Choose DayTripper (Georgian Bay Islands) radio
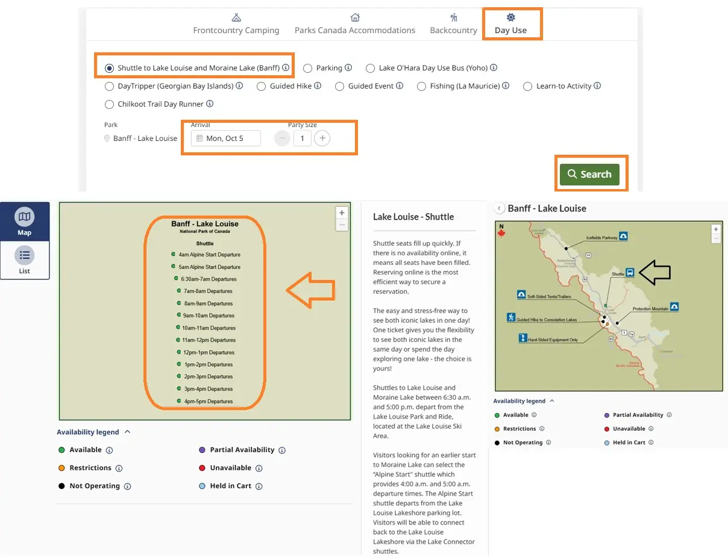The image size is (728, 560). coord(109,86)
